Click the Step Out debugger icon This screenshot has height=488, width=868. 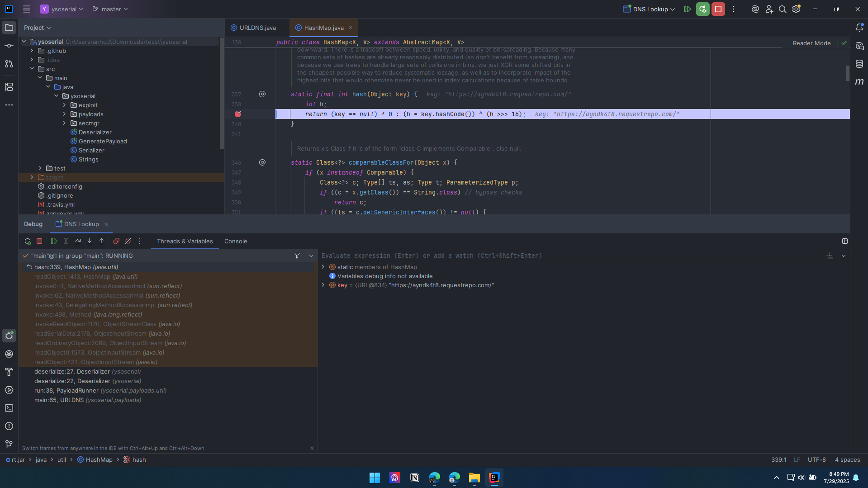[x=101, y=242]
